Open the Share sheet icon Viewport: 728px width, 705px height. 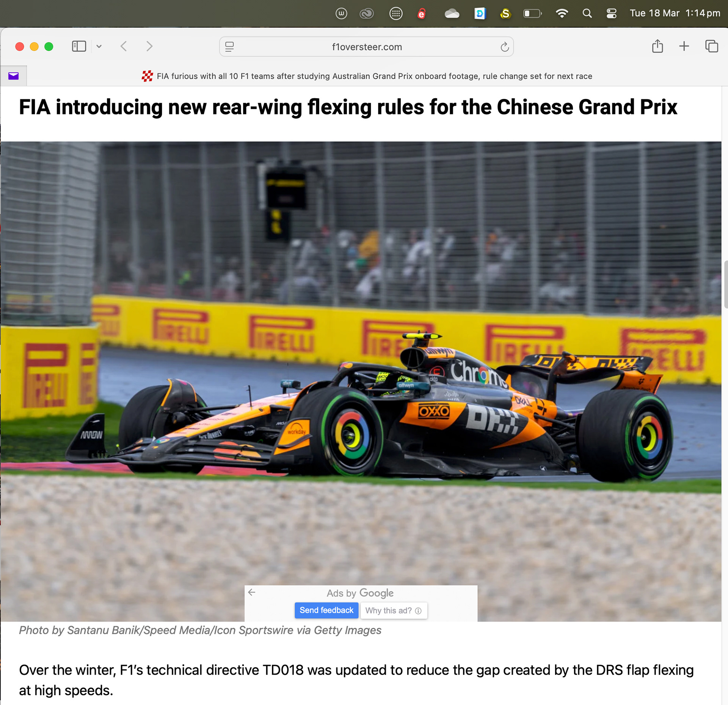point(657,46)
